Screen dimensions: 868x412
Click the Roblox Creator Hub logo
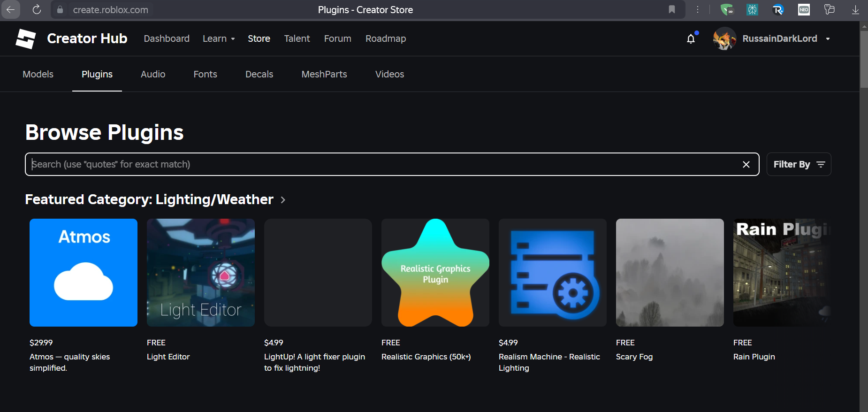[x=25, y=38]
